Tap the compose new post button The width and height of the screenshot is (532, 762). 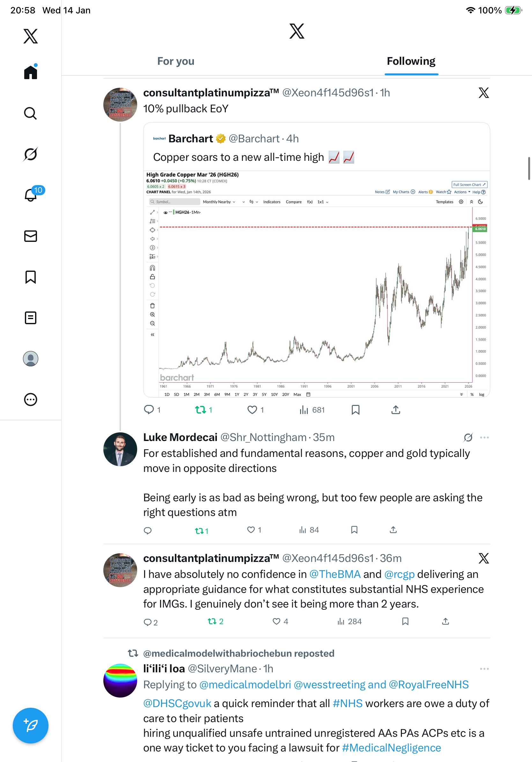[x=31, y=726]
